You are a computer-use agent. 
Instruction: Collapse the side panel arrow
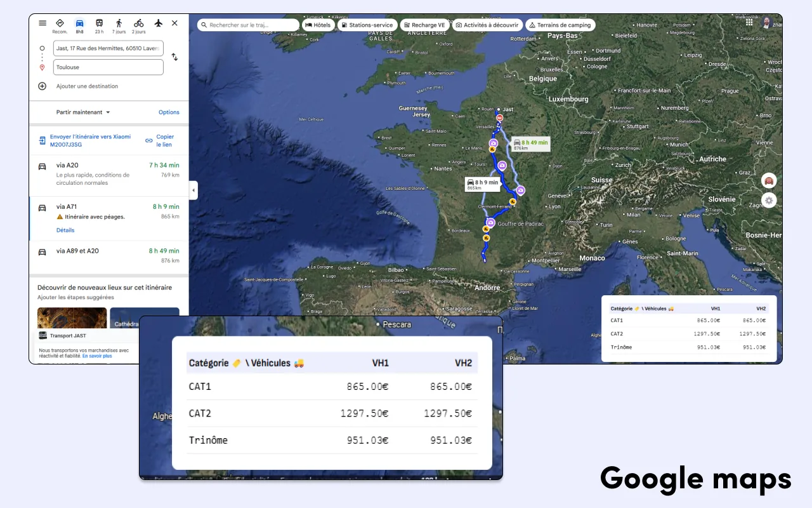193,190
